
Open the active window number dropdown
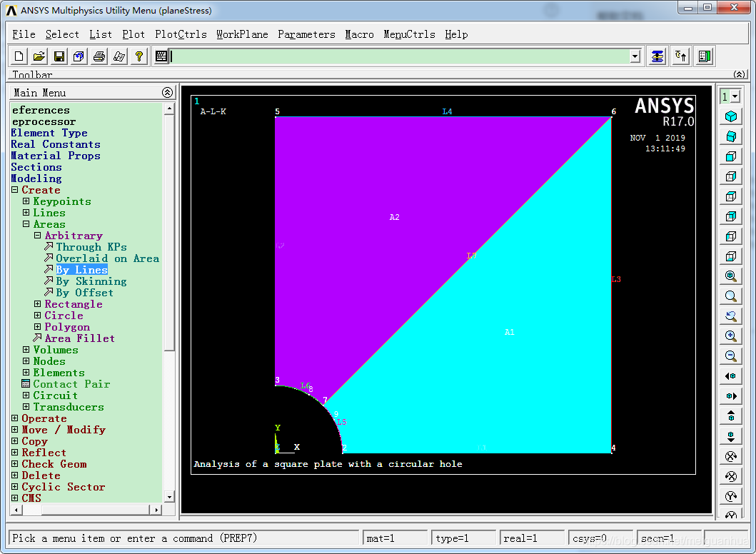pyautogui.click(x=735, y=96)
